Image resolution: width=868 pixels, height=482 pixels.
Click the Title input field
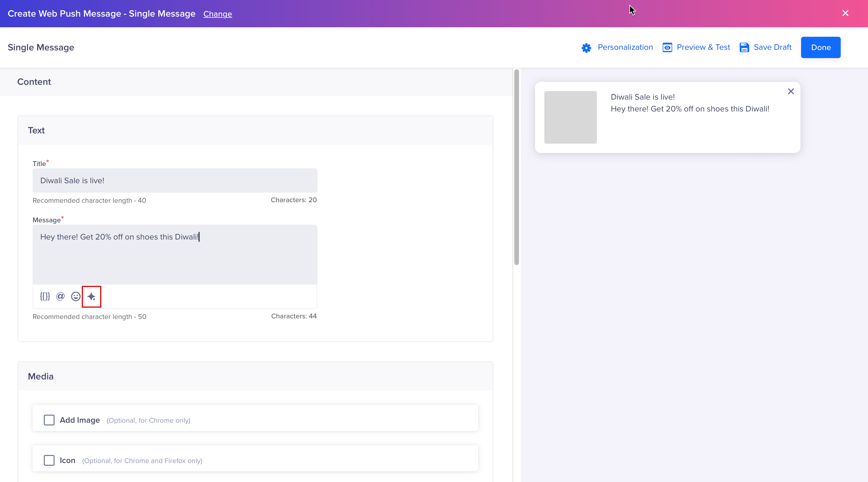175,180
